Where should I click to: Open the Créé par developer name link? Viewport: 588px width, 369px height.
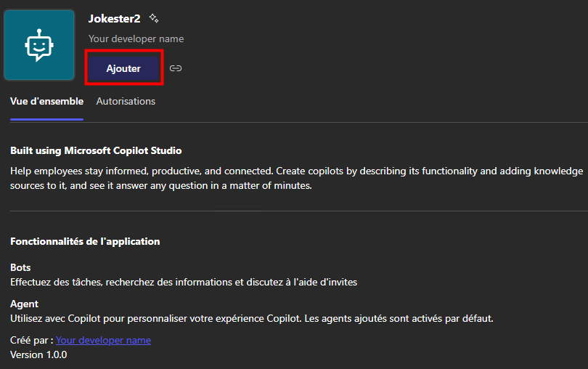103,340
